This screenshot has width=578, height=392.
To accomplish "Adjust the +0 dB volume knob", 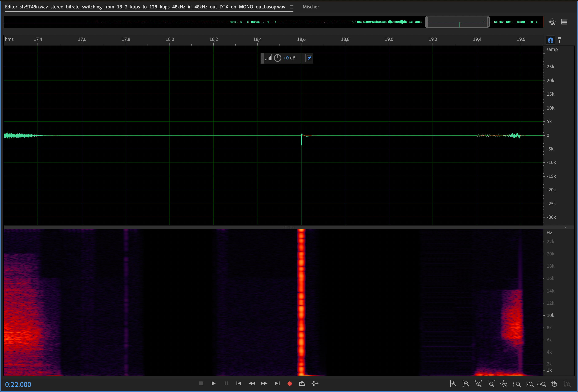I will pyautogui.click(x=277, y=58).
